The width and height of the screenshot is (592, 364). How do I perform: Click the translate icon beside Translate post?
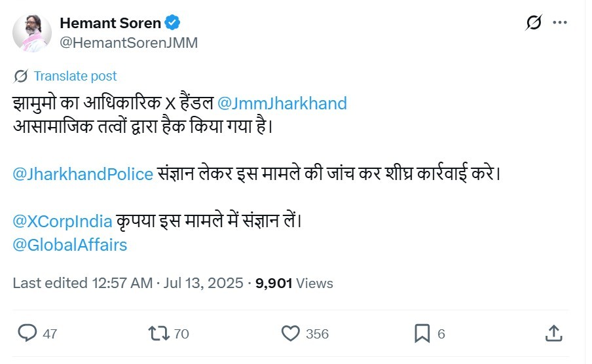pos(21,77)
